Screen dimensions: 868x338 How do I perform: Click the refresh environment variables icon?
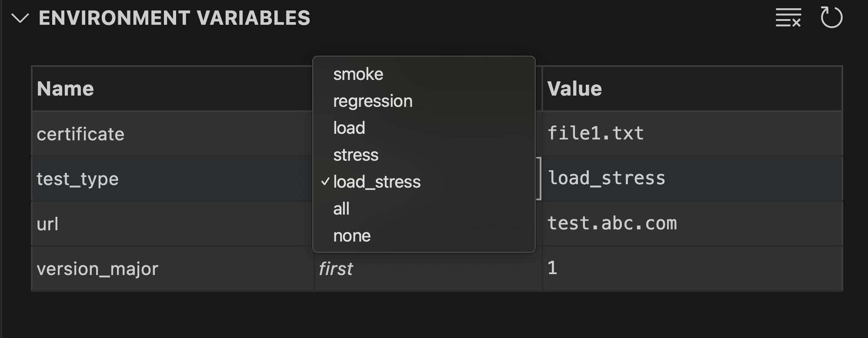click(x=831, y=18)
